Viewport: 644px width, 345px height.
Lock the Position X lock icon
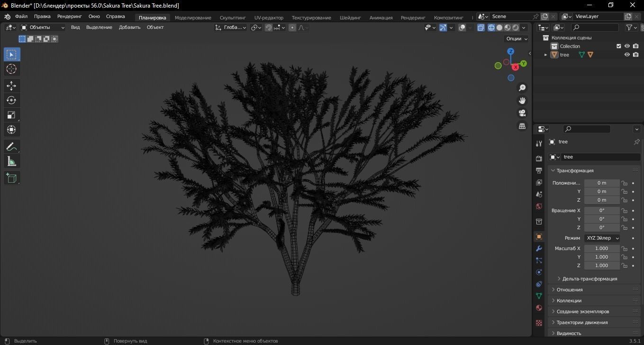tap(625, 183)
